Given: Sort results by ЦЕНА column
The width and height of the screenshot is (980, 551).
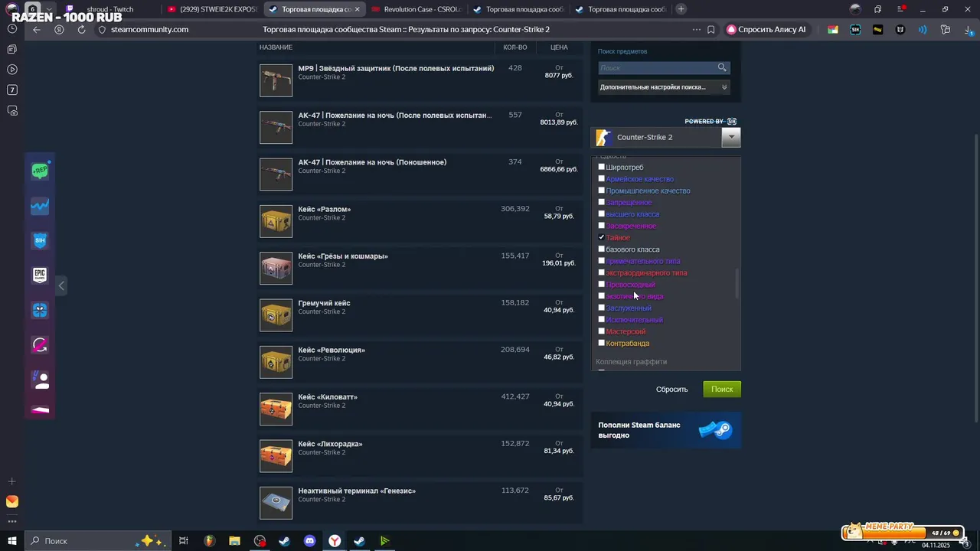Looking at the screenshot, I should (559, 47).
